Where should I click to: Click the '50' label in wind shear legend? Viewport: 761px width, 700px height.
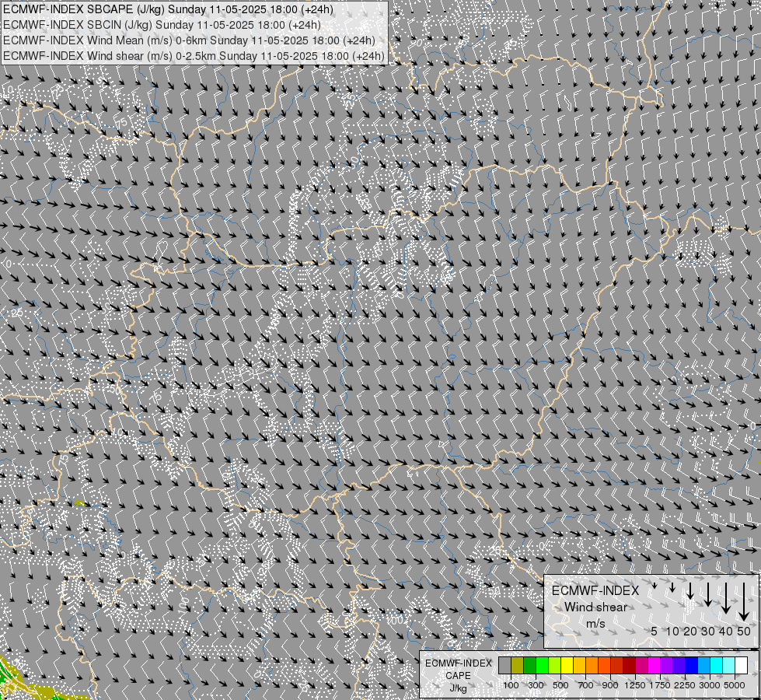click(x=744, y=631)
